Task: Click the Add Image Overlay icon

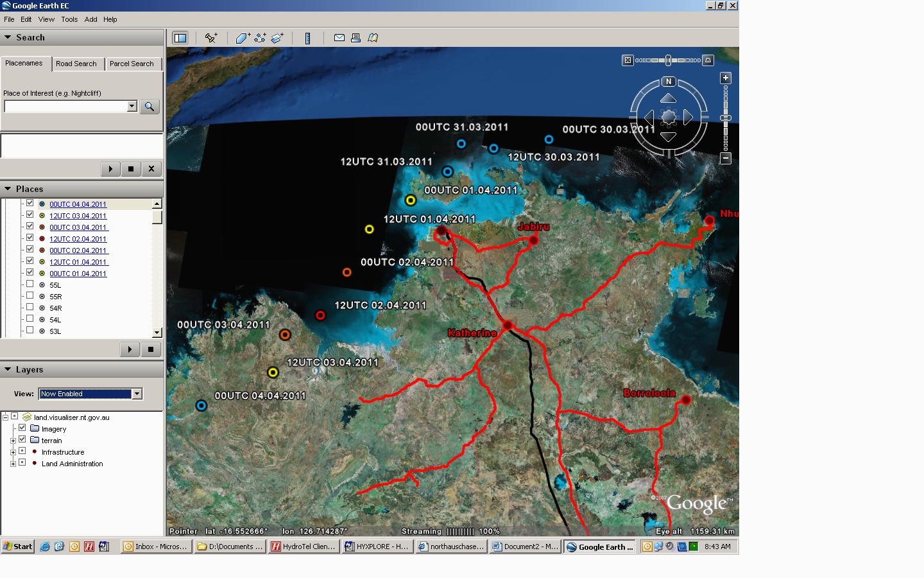Action: (277, 38)
